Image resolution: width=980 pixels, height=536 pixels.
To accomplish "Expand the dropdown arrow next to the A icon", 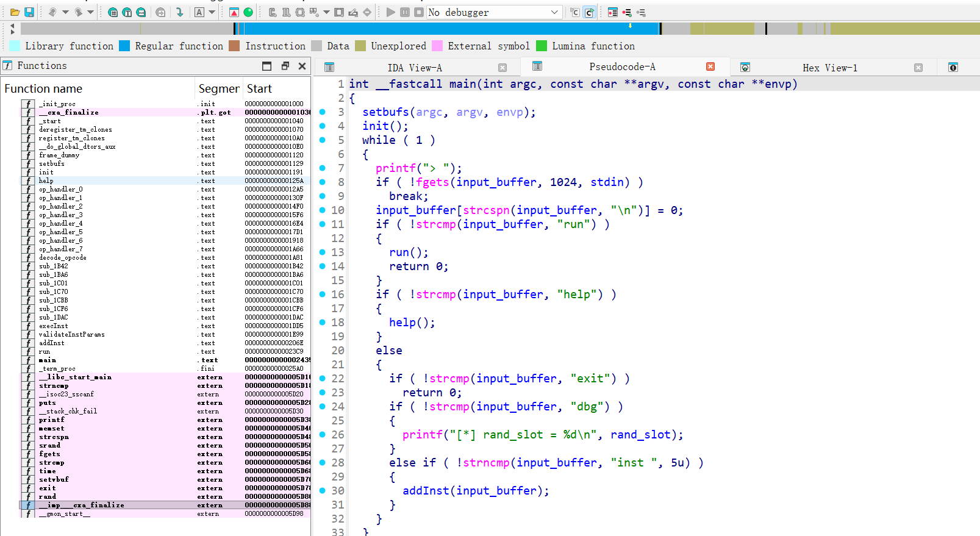I will tap(212, 12).
